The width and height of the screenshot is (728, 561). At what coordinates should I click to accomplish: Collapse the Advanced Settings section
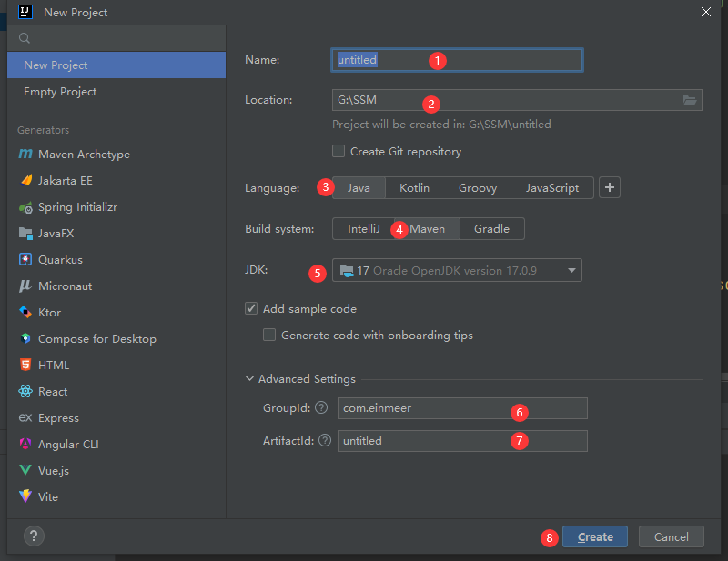pos(249,378)
